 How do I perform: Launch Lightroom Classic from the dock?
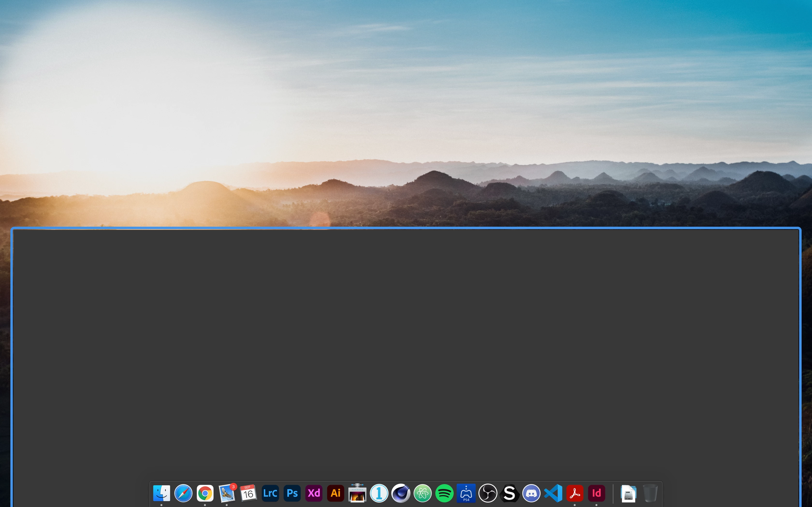[270, 493]
